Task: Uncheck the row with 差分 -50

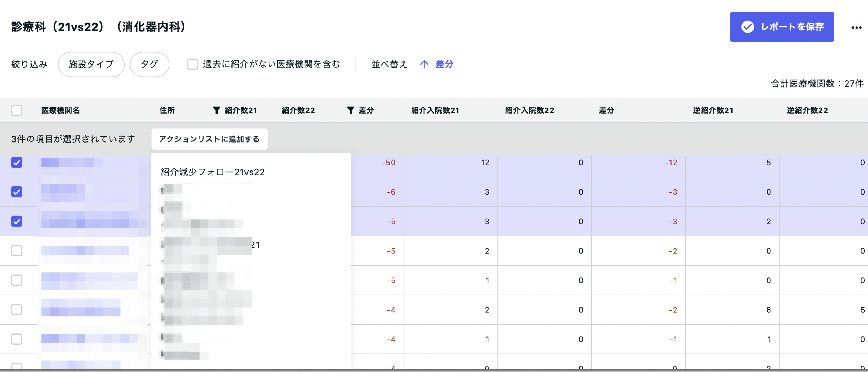Action: [x=17, y=162]
